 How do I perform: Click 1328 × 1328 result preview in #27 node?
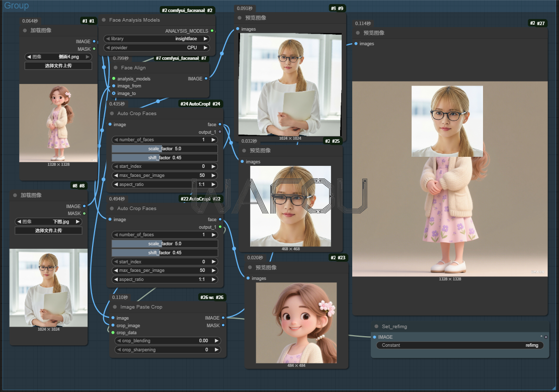pos(450,179)
